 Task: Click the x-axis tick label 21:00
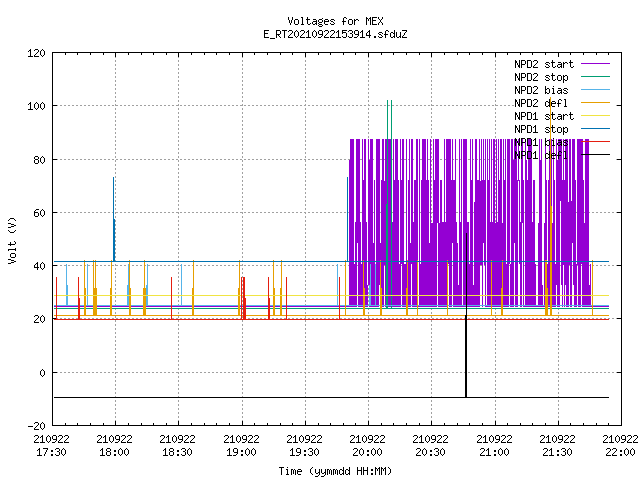(494, 452)
